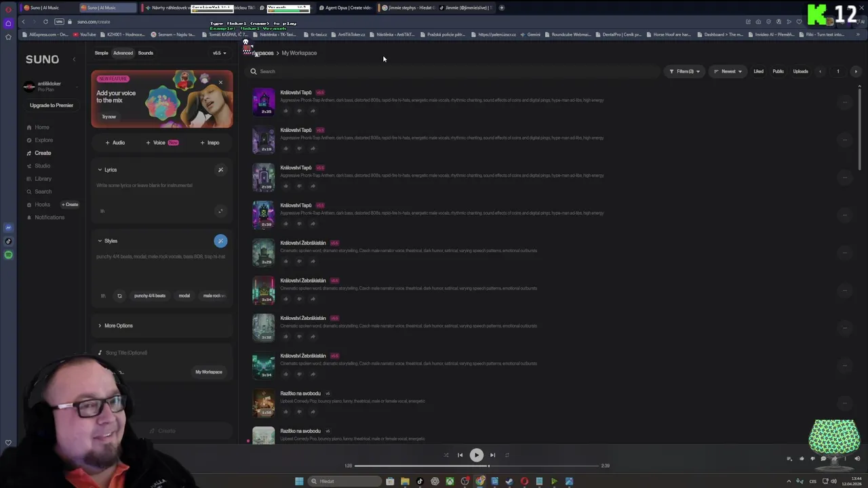Open the Newest sort dropdown
Viewport: 868px width, 488px height.
click(x=728, y=71)
